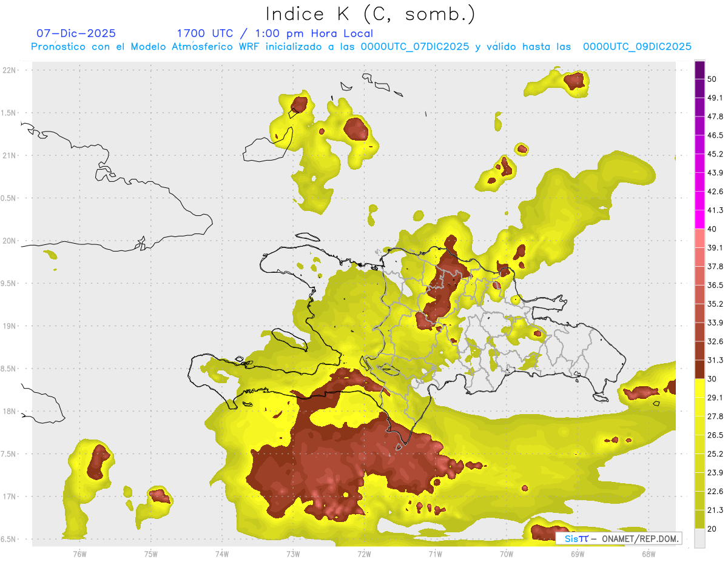Select the date label '07-Dic-2025'
Image resolution: width=728 pixels, height=562 pixels.
[76, 33]
